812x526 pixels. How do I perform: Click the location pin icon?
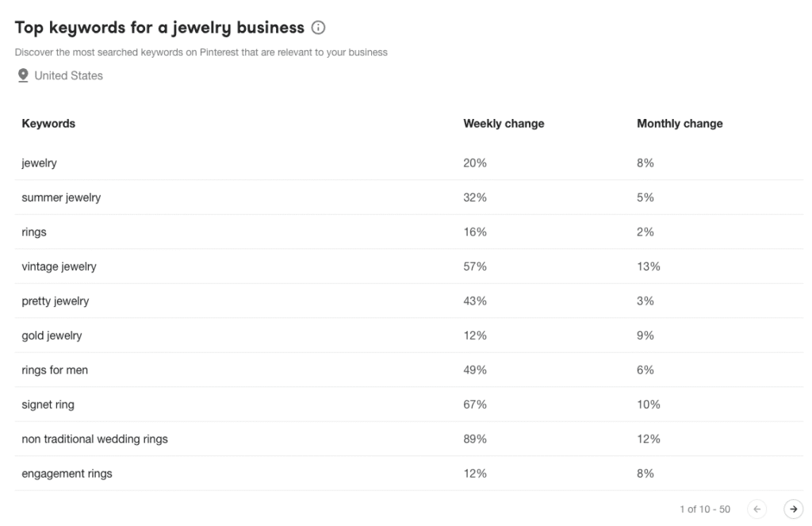22,75
